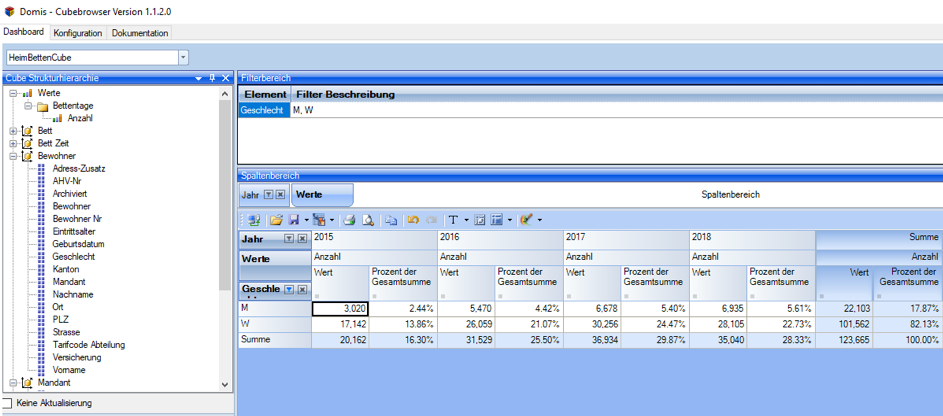Click the layout icon right of T
This screenshot has height=416, width=943.
480,220
